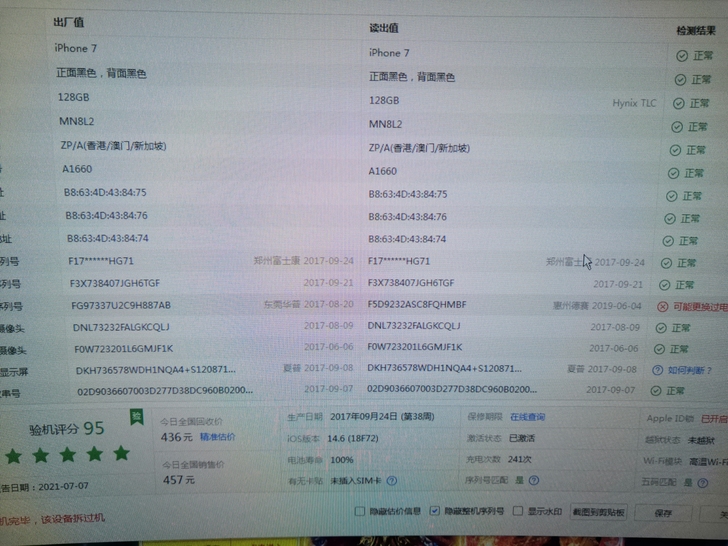Screen dimensions: 728x546
Task: Click the help icon next to 未插入SIM卡
Action: pos(391,481)
